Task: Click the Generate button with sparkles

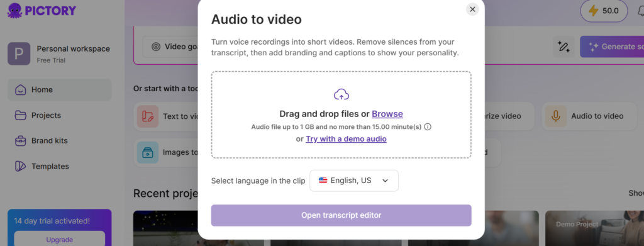Action: (612, 47)
